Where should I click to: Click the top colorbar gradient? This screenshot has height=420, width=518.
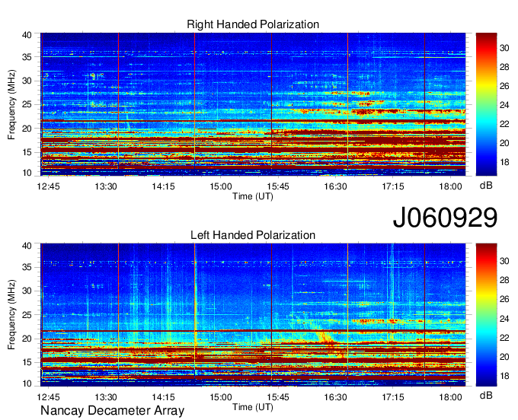coord(486,104)
